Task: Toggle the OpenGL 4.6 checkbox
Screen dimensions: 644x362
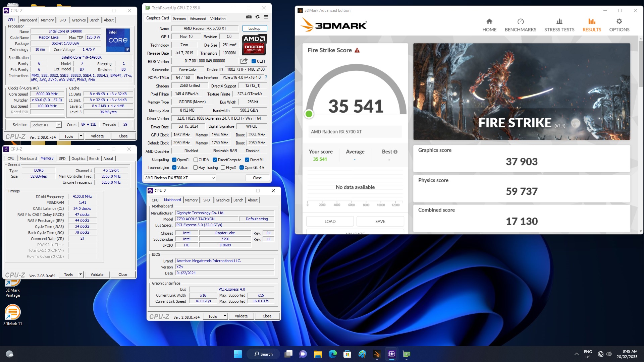Action: point(241,168)
